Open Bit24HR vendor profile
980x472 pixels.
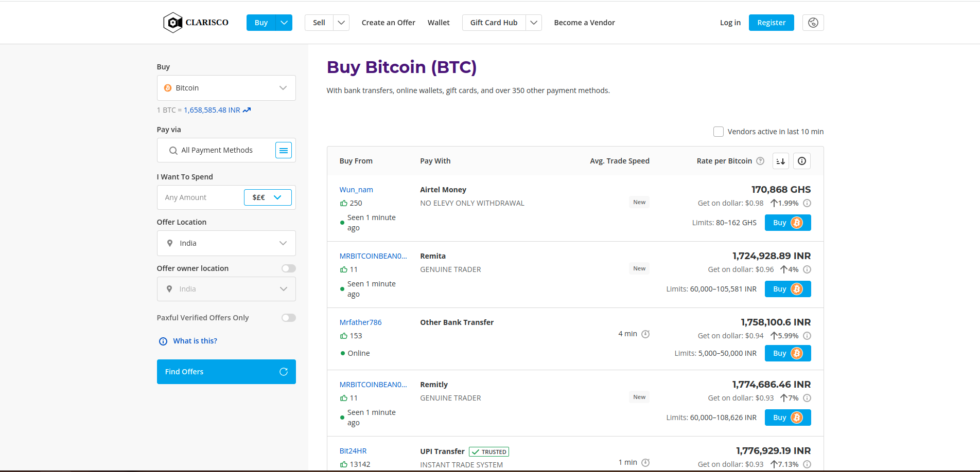pyautogui.click(x=353, y=451)
